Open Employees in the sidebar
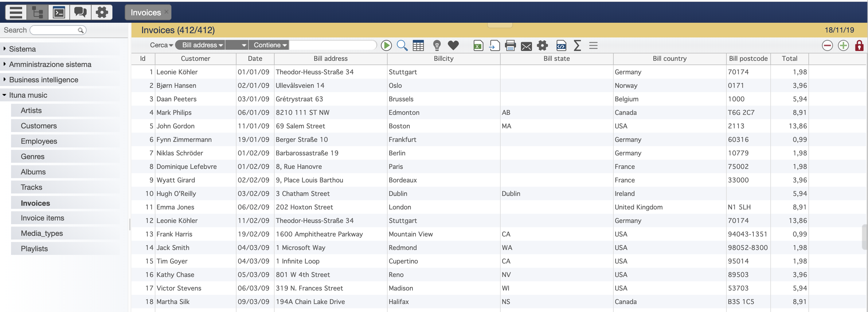 pyautogui.click(x=65, y=141)
